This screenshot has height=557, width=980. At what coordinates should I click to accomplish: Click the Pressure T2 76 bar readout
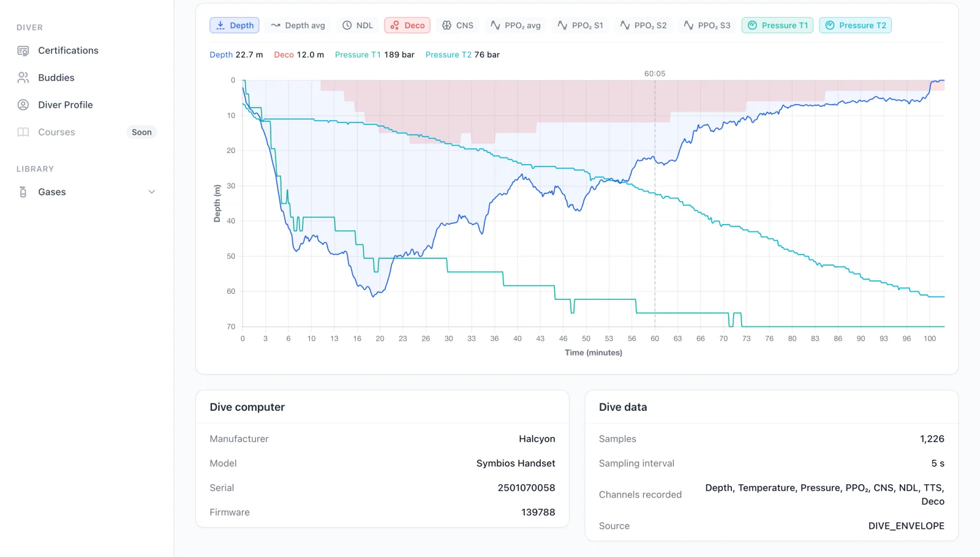462,54
